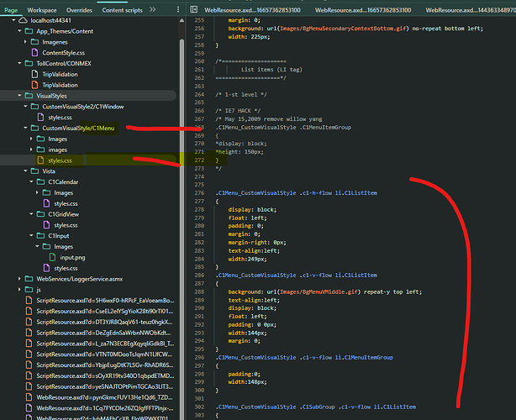The image size is (516, 420).
Task: Open WebResource.axd?d=pynGkmcFUV file
Action: pyautogui.click(x=105, y=397)
